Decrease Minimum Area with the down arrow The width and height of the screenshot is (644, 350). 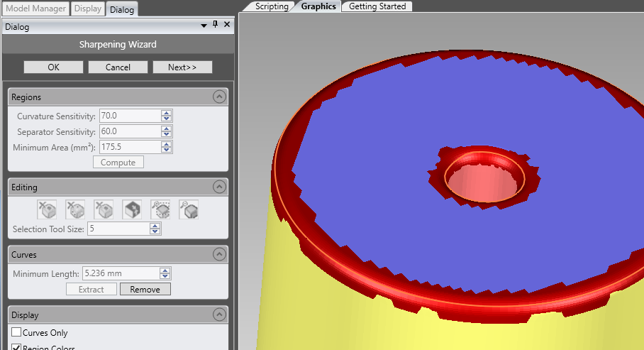167,150
